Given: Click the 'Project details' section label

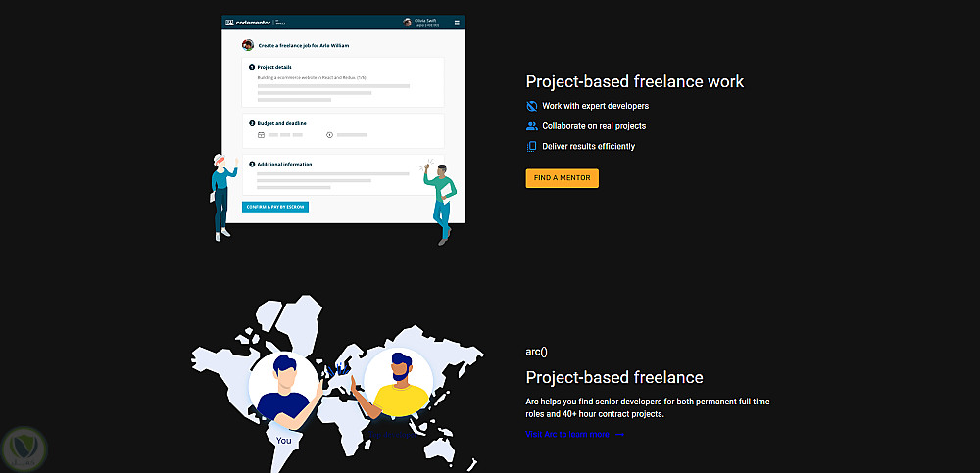Looking at the screenshot, I should click(274, 67).
